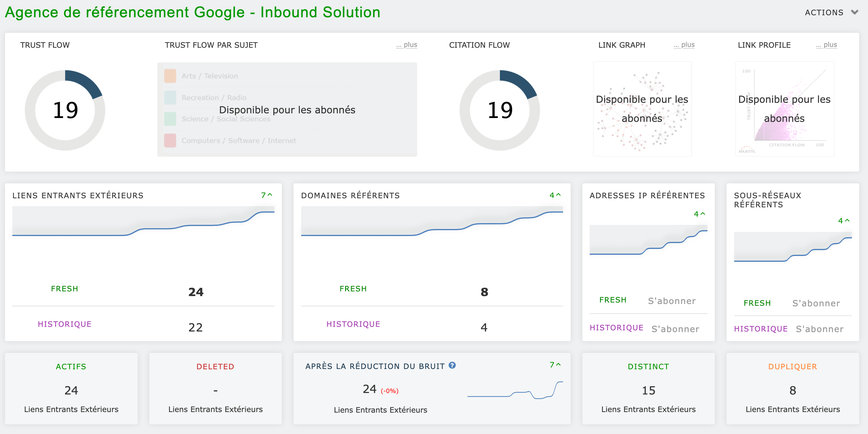Click the 4 up-arrow in Domaines Référents
Screen dimensions: 868x434
point(555,195)
